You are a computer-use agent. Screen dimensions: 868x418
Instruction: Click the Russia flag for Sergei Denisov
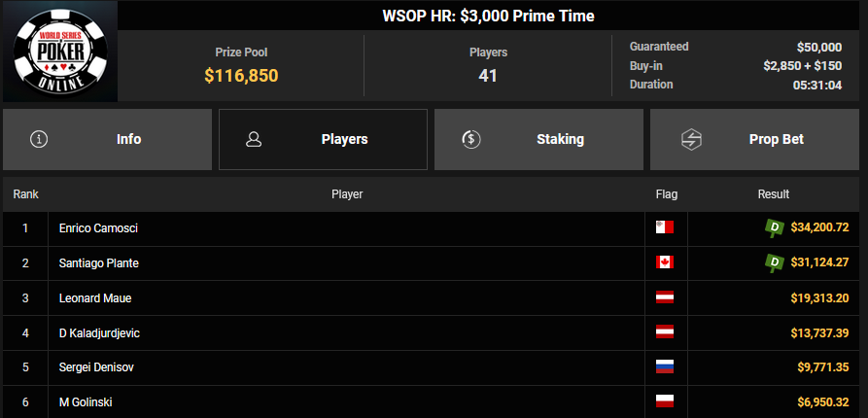pos(665,367)
